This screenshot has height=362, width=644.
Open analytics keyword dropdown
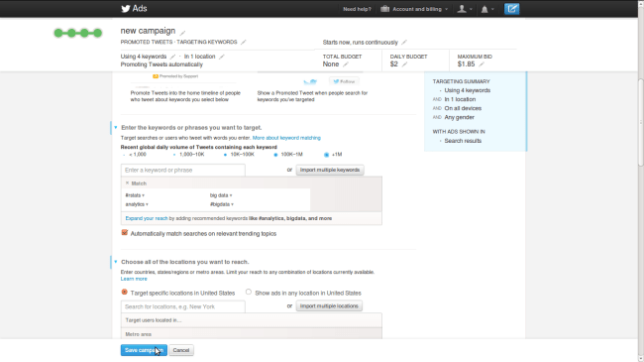tap(137, 204)
